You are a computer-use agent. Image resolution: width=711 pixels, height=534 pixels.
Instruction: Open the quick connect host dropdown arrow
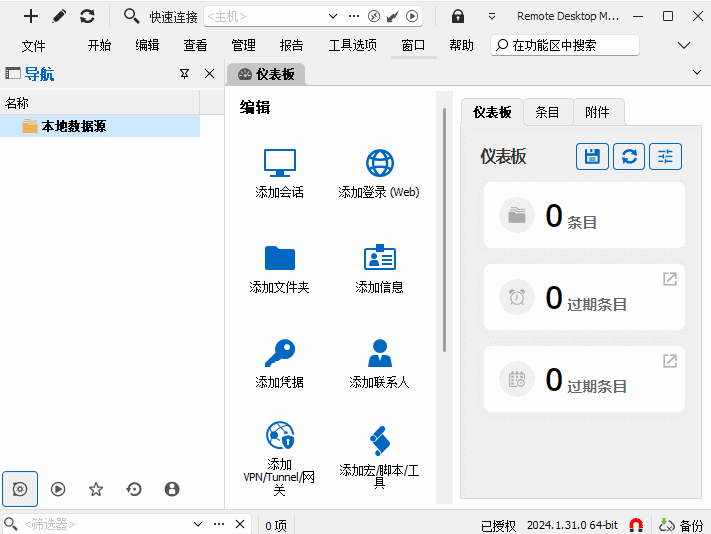click(333, 16)
